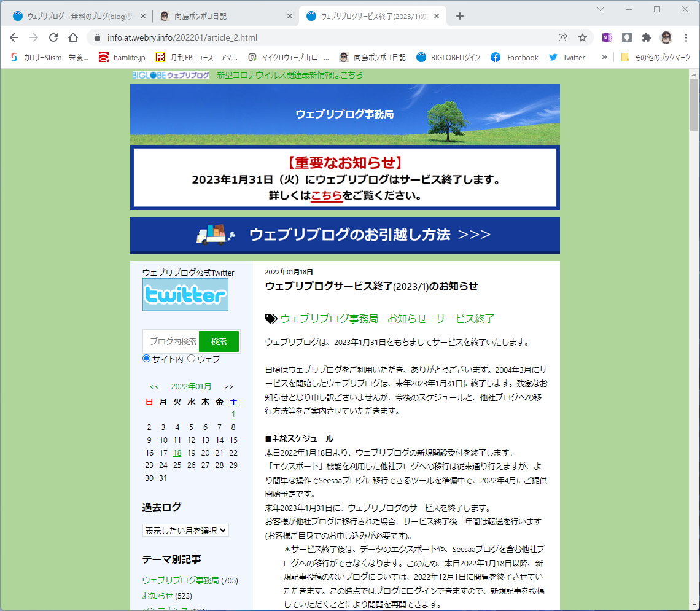Open Twitter bookmark

click(567, 57)
